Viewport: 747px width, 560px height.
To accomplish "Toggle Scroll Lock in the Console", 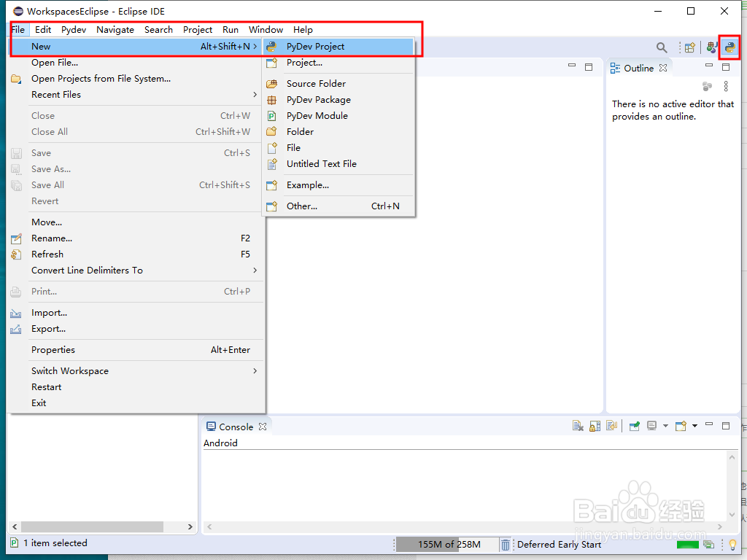I will tap(595, 426).
